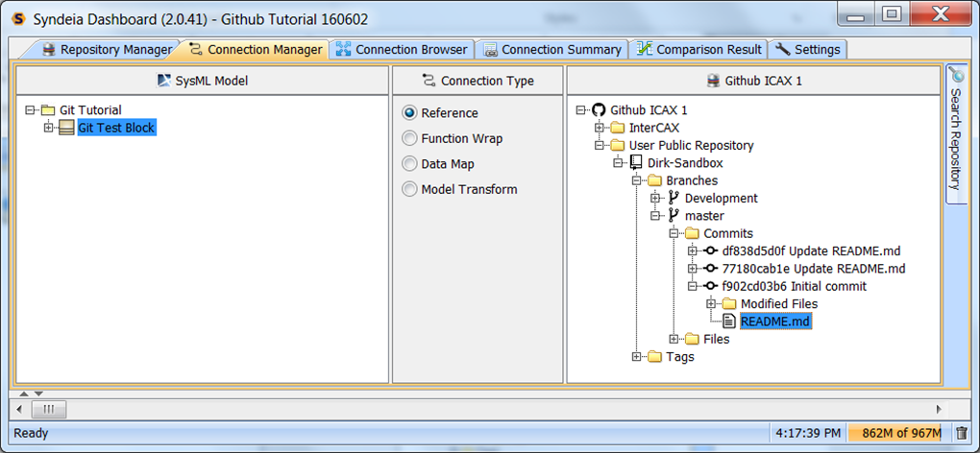Click the Development branch icon
This screenshot has height=453, width=980.
(x=673, y=198)
